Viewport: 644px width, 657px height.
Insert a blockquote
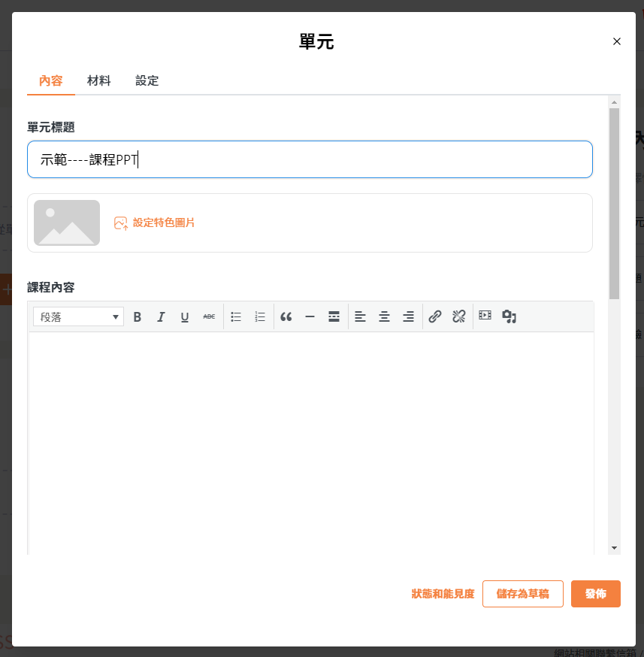coord(286,317)
